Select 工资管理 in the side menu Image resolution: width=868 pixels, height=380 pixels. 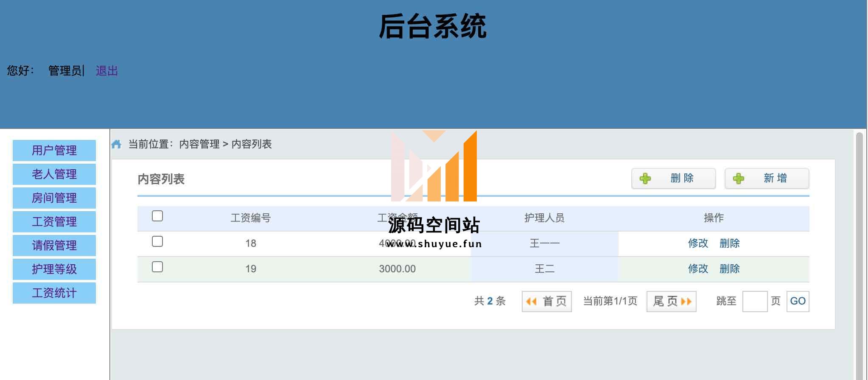point(54,222)
